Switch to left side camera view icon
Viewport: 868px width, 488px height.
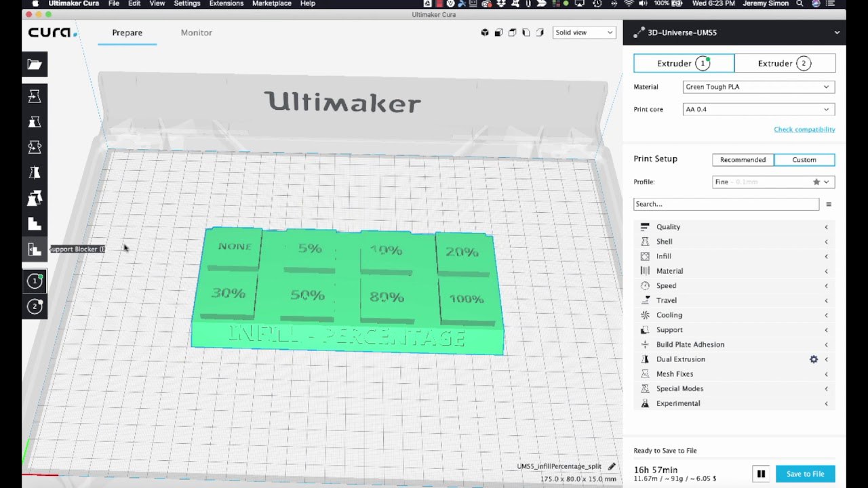pyautogui.click(x=526, y=33)
